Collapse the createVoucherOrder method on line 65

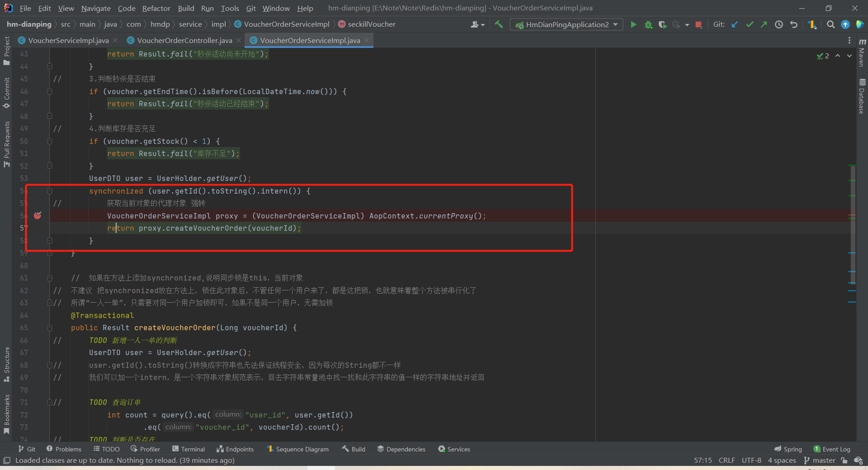(x=50, y=328)
